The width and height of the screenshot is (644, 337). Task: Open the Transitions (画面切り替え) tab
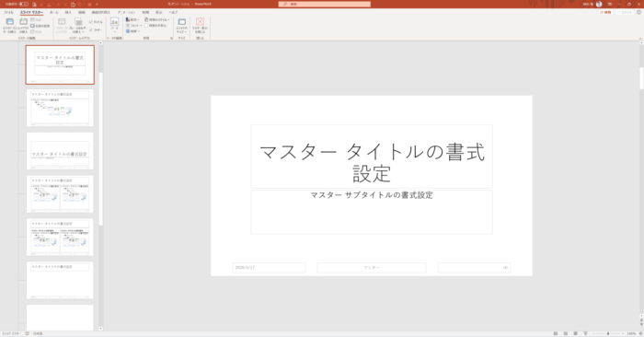pos(100,12)
